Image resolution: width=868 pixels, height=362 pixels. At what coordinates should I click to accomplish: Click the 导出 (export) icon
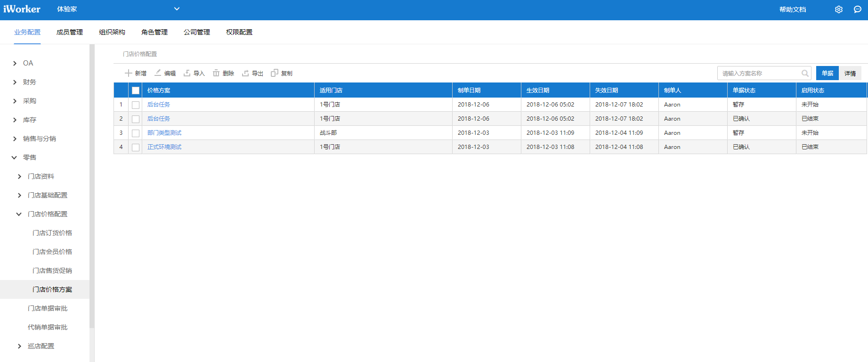[x=245, y=73]
